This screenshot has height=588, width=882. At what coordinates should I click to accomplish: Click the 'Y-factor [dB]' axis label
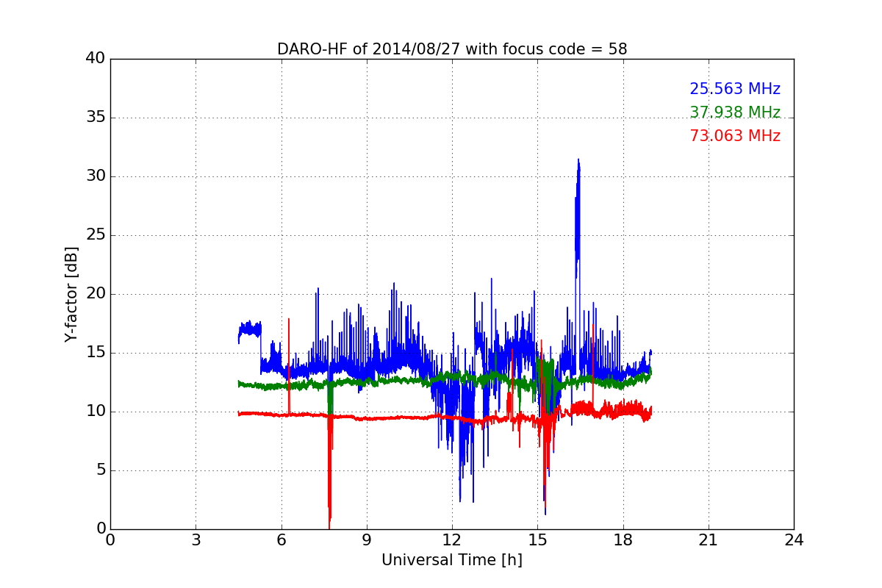71,294
